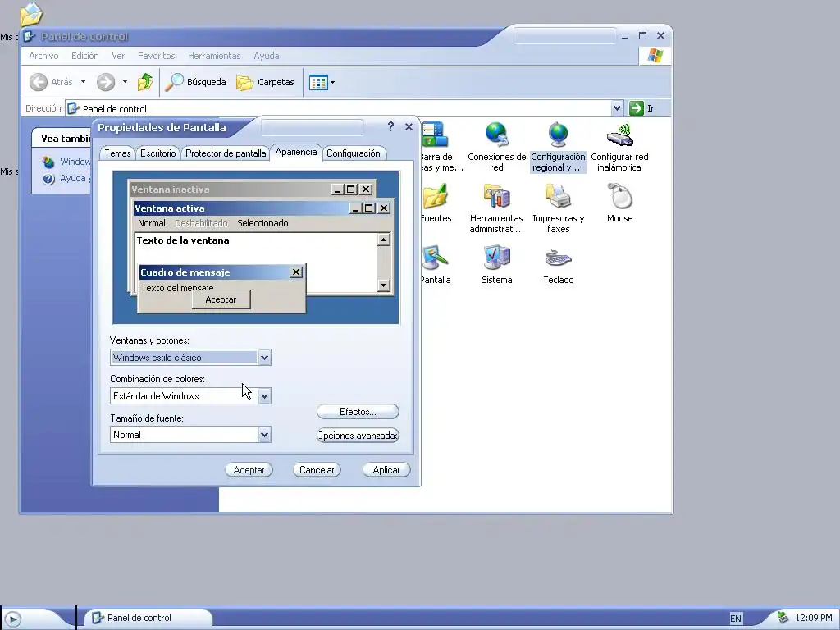840x630 pixels.
Task: Open the Vistas view mode button
Action: point(318,83)
